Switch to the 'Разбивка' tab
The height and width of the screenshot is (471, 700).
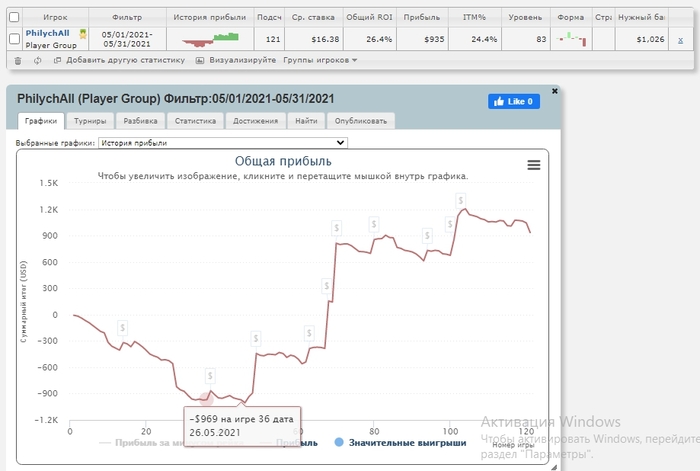(140, 121)
